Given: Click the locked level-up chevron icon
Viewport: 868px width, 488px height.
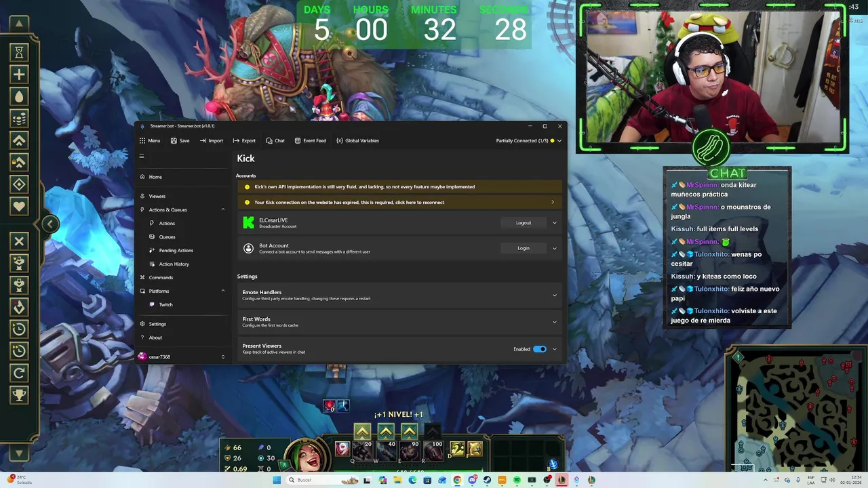Looking at the screenshot, I should point(19,163).
